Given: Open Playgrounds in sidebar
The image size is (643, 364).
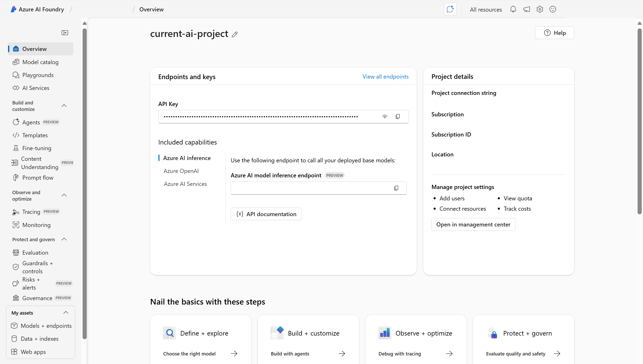Looking at the screenshot, I should click(x=41, y=75).
